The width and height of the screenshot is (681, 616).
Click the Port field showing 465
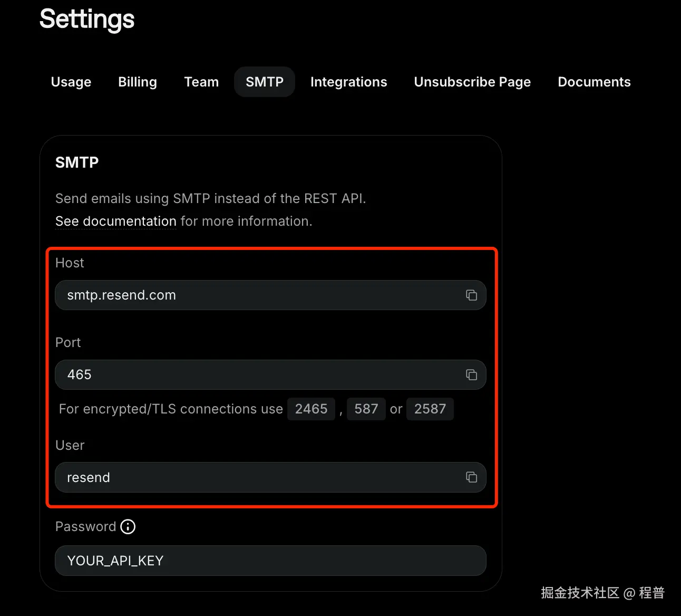coord(253,375)
